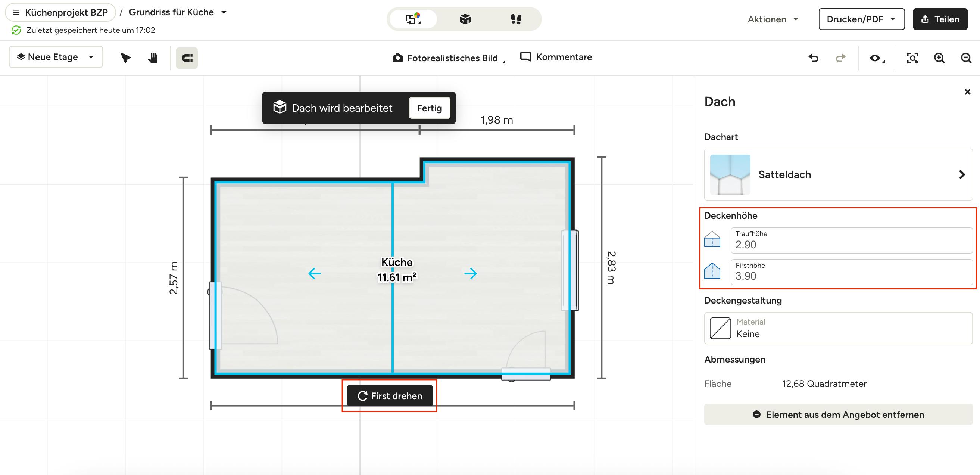Click the camera icon for rendering
Image resolution: width=980 pixels, height=475 pixels.
[397, 58]
